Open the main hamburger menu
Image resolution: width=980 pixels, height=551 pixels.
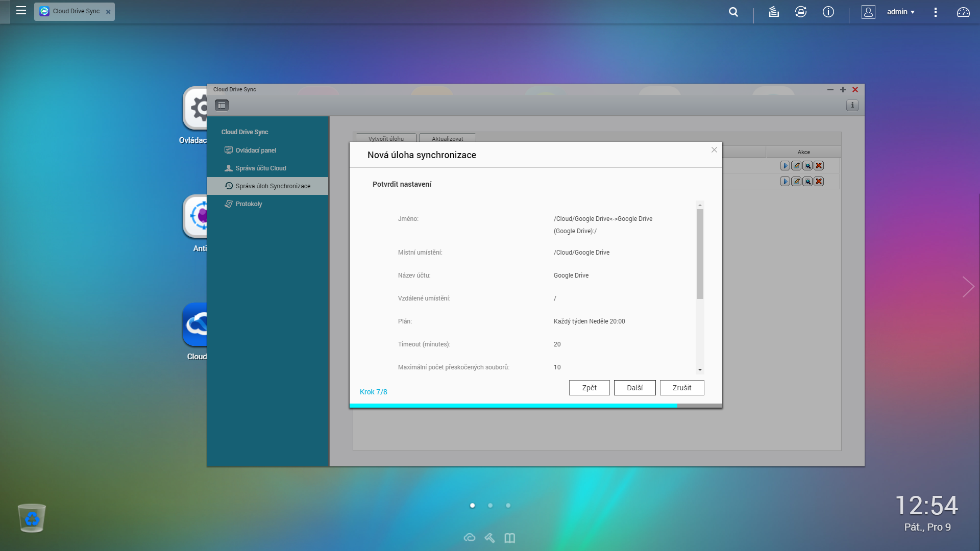click(21, 11)
